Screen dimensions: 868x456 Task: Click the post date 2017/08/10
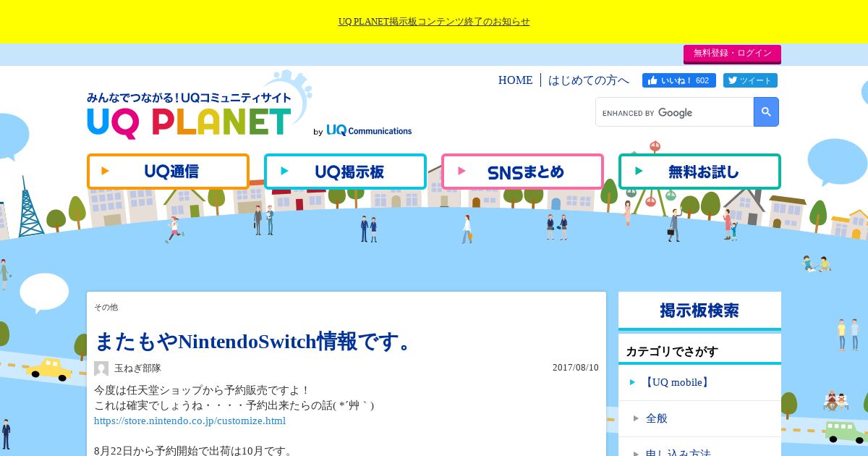coord(576,368)
